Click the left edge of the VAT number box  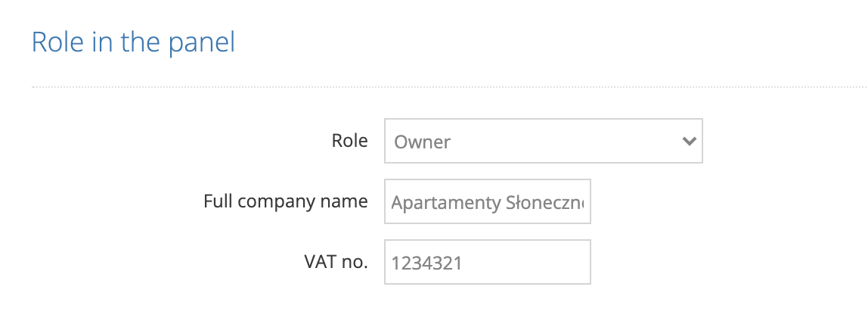click(x=388, y=263)
